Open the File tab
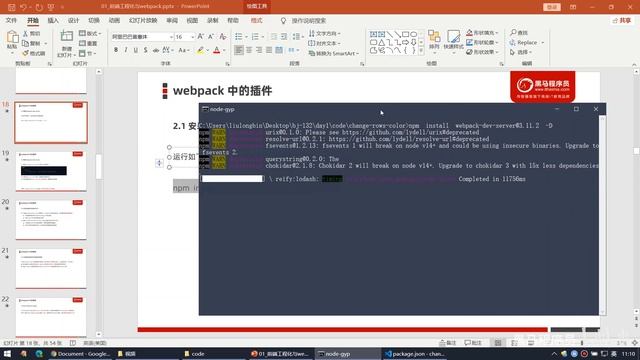Screen dimensions: 640x360 (x=11, y=20)
